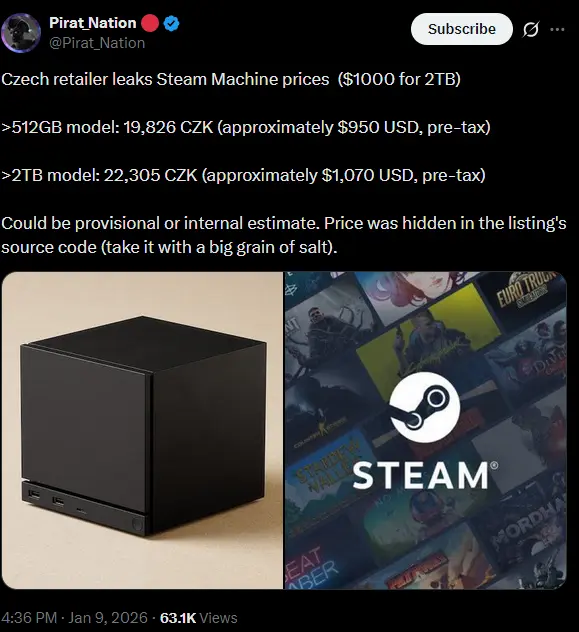Open the Steam logo games collage image
This screenshot has height=632, width=579.
pos(425,430)
